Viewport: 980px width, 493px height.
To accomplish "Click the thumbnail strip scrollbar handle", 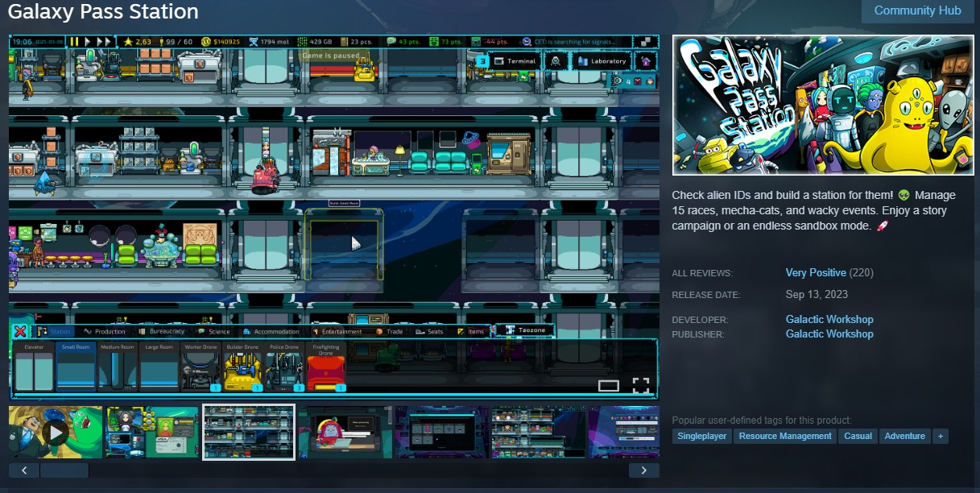I will (64, 470).
